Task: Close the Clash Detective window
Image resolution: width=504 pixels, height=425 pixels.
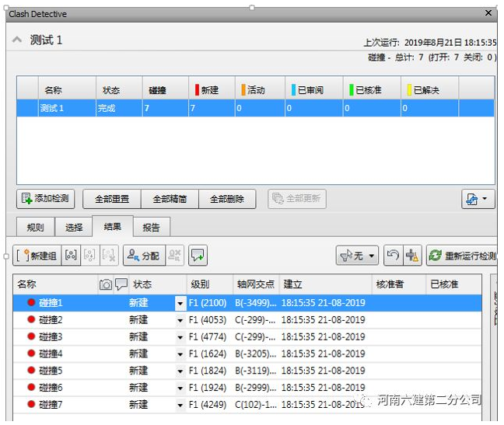Action: tap(488, 13)
